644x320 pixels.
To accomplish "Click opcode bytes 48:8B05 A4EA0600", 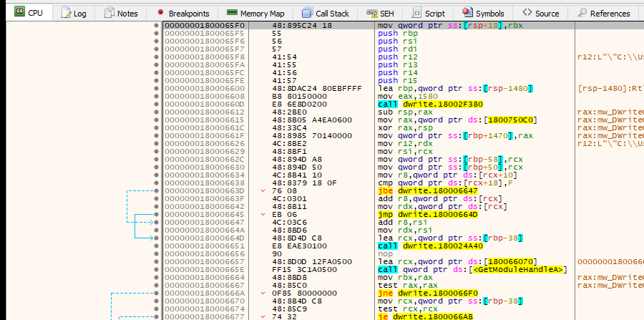I will pos(312,120).
